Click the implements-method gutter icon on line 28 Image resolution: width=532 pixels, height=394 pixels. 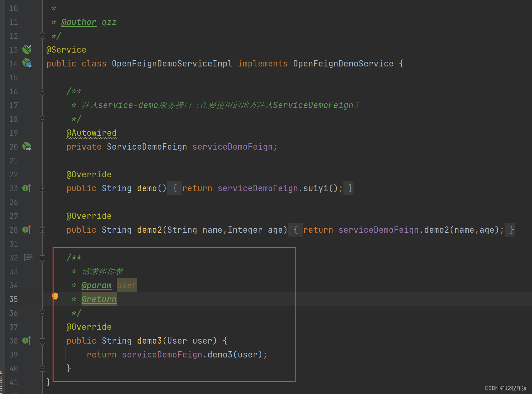27,230
